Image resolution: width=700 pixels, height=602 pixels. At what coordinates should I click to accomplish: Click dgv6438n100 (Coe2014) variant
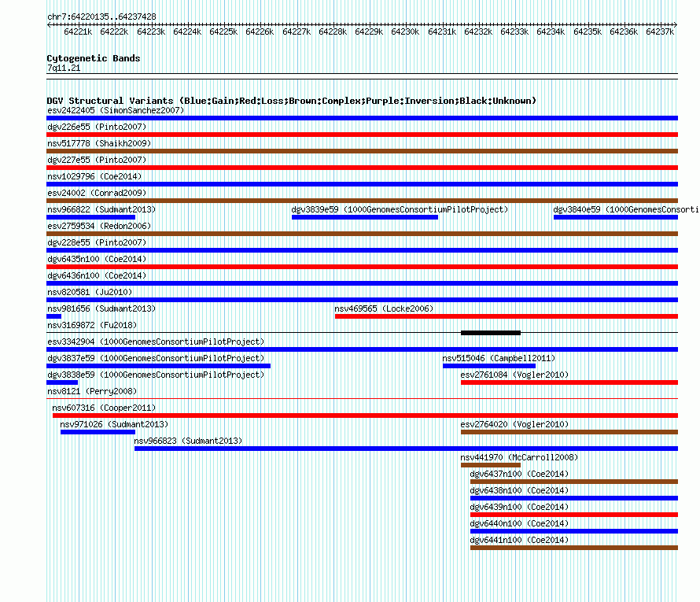click(574, 498)
